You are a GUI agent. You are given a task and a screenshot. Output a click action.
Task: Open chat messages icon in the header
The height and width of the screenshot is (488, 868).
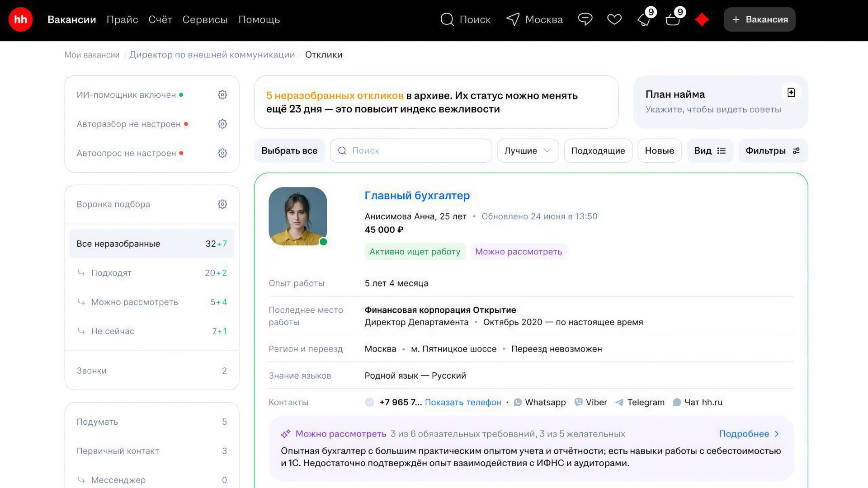[585, 19]
